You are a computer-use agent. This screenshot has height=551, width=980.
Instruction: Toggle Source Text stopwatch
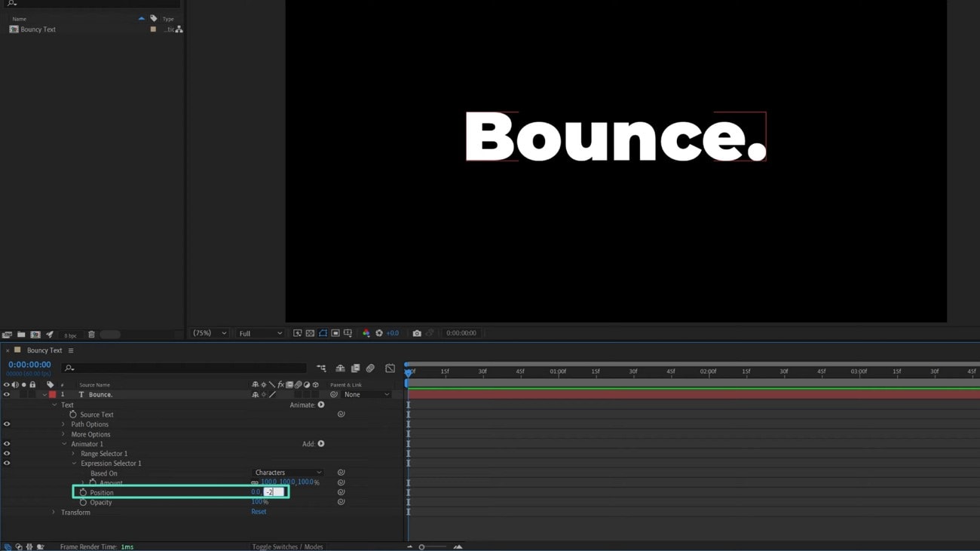coord(73,415)
